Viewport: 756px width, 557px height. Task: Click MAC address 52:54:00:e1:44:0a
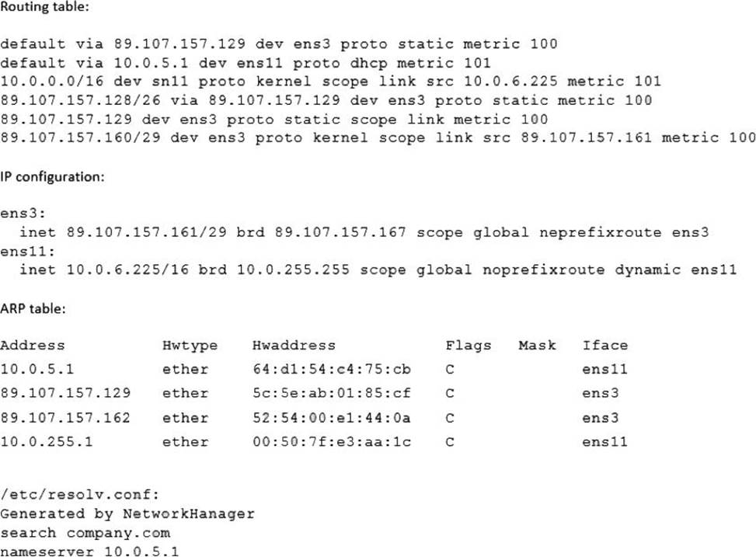pyautogui.click(x=332, y=418)
